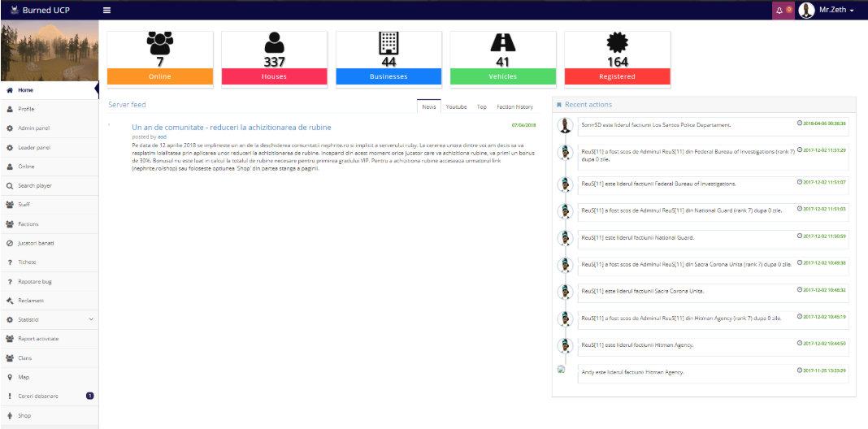Screen dimensions: 868x429
Task: Click SorinSD's avatar in Recent actions
Action: tap(565, 125)
